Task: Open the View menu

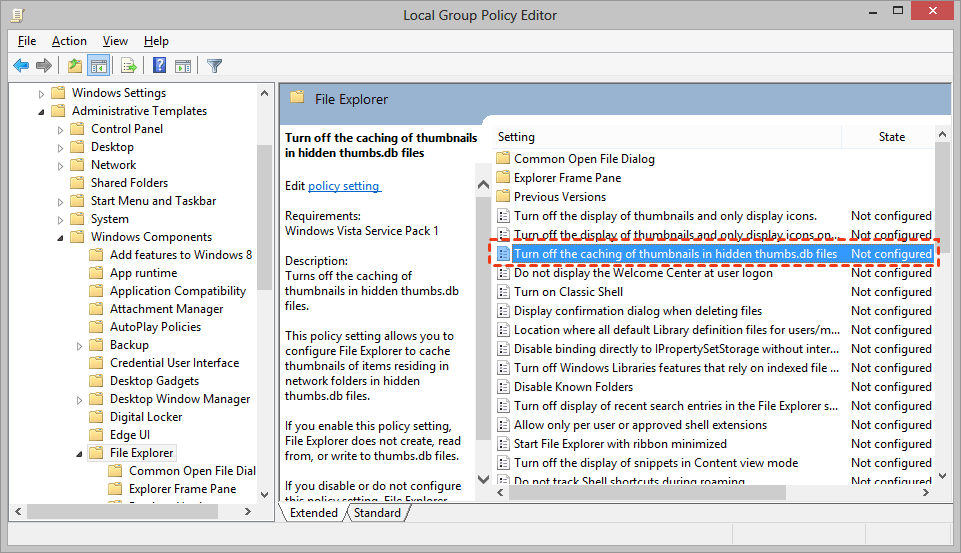Action: tap(115, 41)
